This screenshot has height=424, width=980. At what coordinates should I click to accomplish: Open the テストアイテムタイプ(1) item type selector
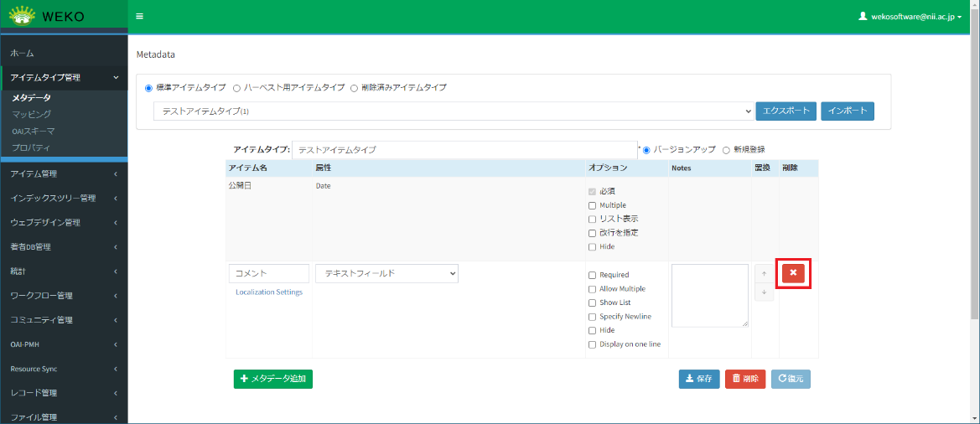453,111
